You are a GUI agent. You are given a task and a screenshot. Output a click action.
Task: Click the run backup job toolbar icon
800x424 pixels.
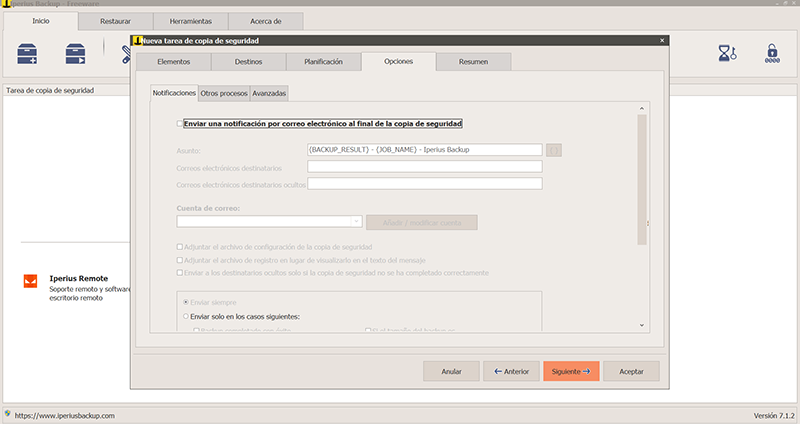[x=76, y=54]
